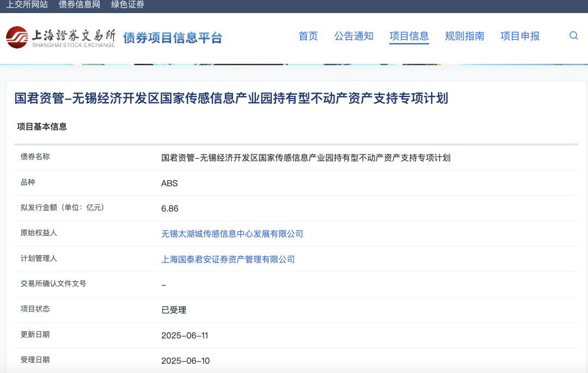Click the 交易所确认文件文号 row label

tap(53, 284)
